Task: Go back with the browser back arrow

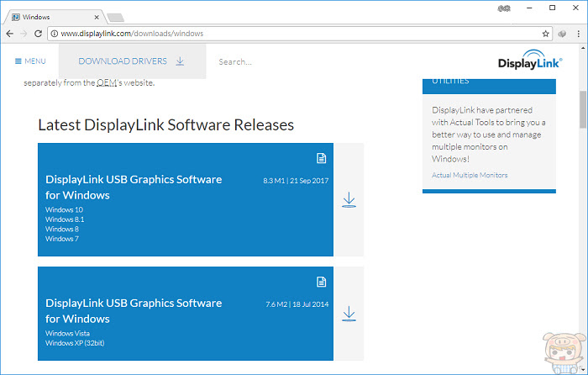Action: (10, 34)
